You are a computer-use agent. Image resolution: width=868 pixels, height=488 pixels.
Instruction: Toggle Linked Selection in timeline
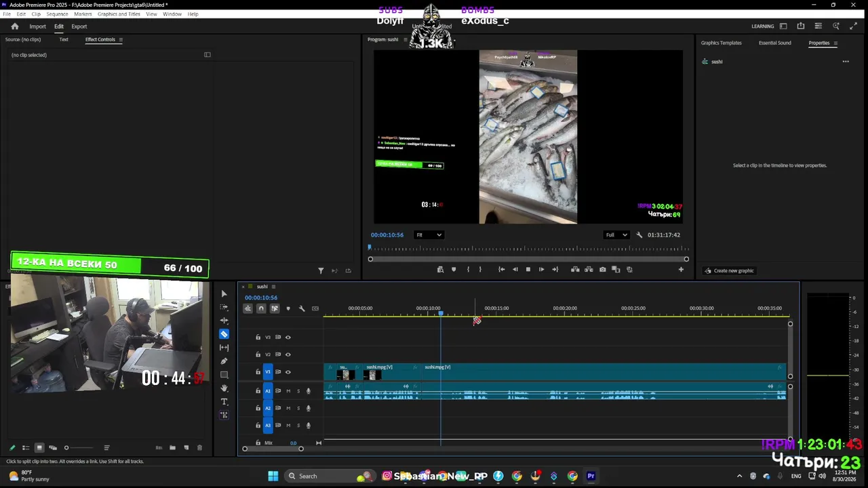point(275,308)
